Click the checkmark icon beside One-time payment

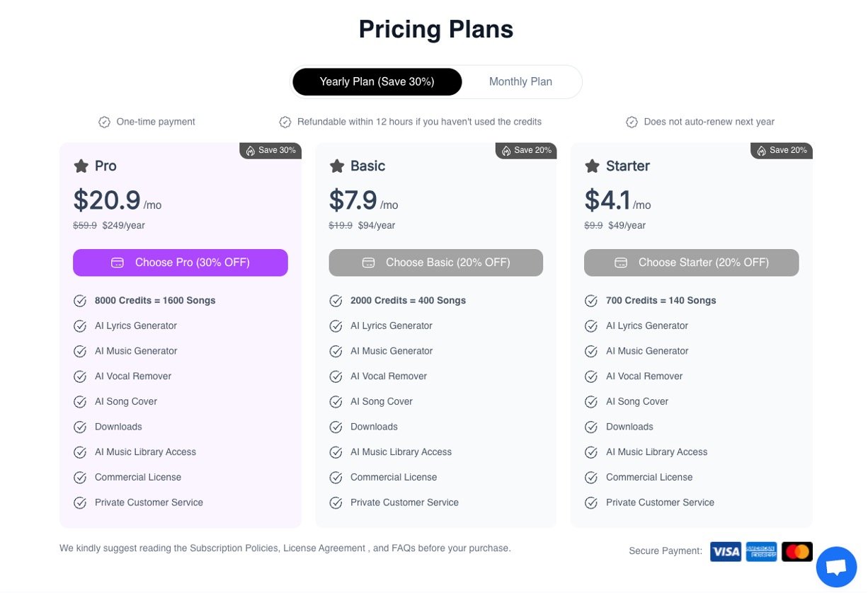point(104,122)
